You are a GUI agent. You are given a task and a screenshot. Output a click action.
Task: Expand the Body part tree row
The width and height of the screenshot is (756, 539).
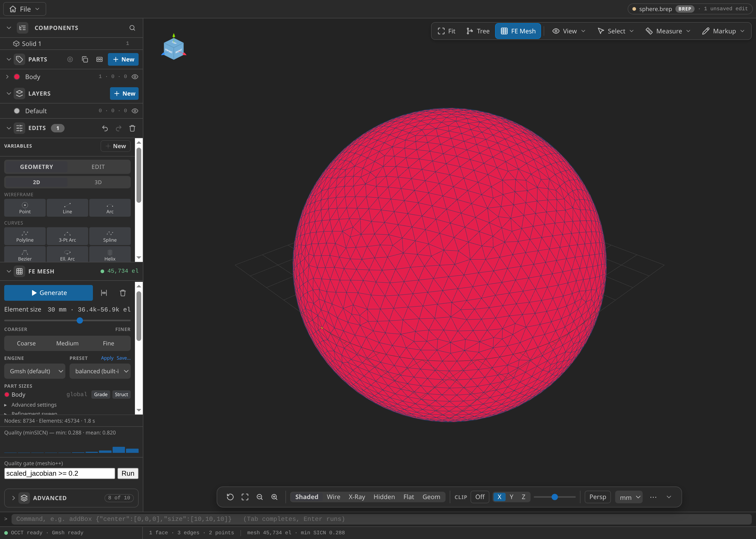(x=7, y=77)
